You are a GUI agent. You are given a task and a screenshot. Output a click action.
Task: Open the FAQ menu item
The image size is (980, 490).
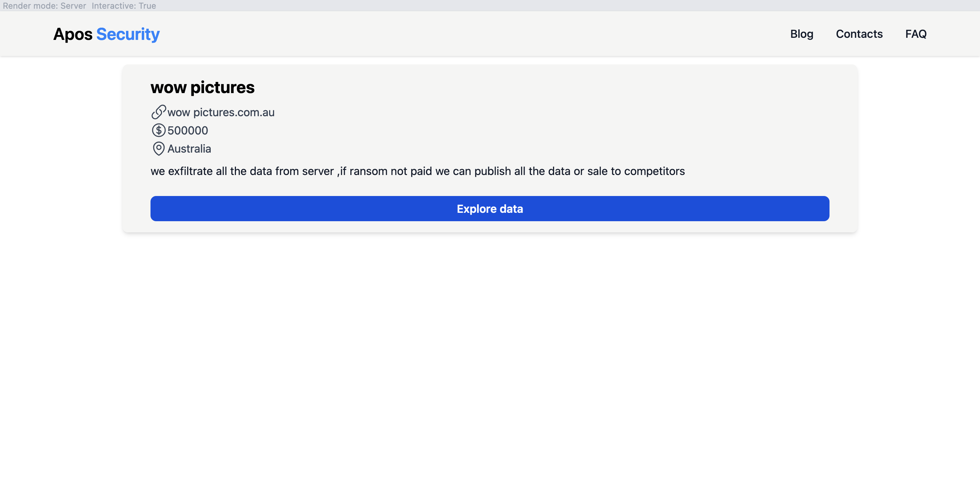click(916, 34)
